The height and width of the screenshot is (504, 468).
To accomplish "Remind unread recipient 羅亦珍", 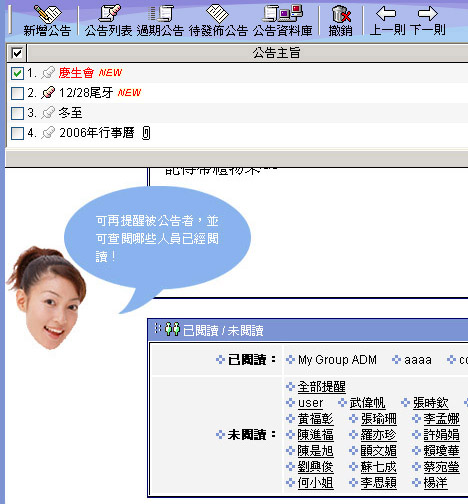I will pos(378,435).
